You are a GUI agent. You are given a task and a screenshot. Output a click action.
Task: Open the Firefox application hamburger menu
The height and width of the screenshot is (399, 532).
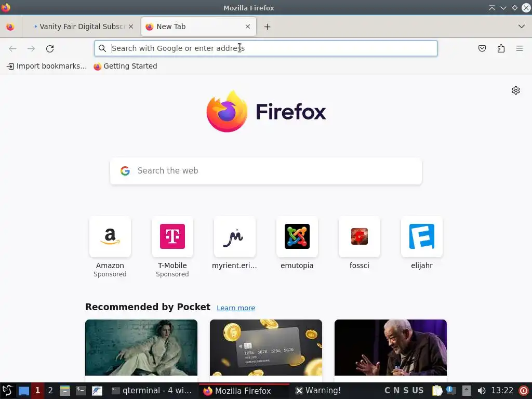(x=520, y=48)
